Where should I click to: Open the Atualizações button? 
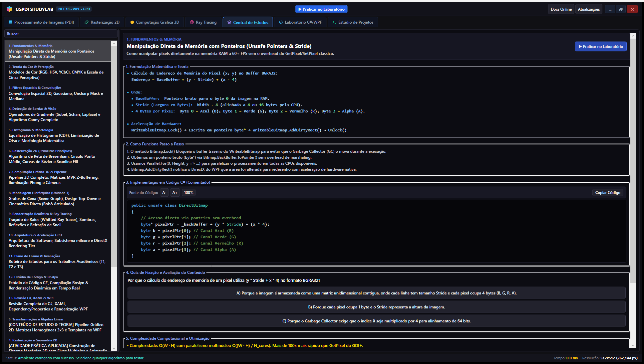tap(589, 9)
